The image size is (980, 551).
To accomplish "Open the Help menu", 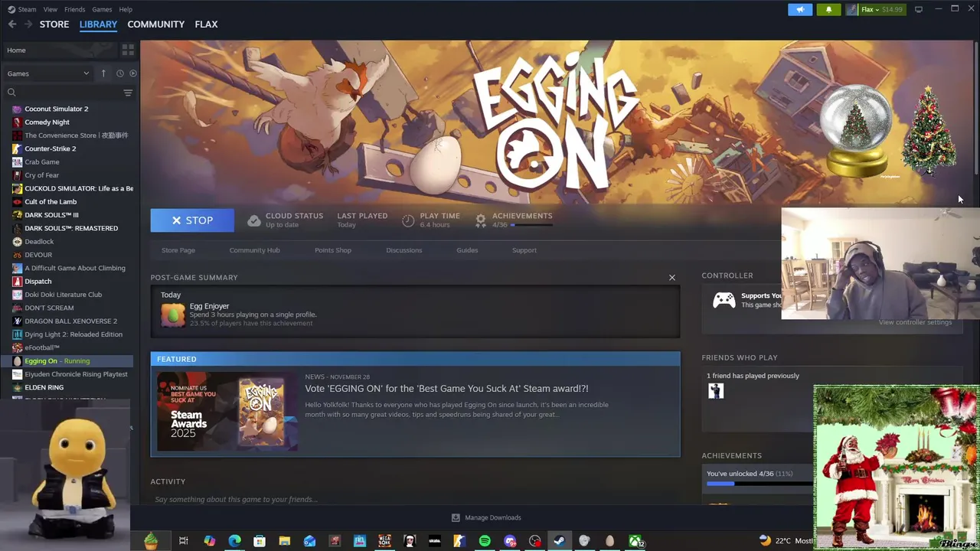I will [126, 9].
